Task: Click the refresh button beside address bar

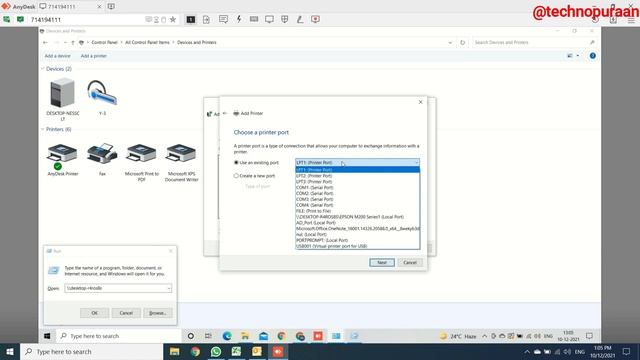Action: [462, 42]
